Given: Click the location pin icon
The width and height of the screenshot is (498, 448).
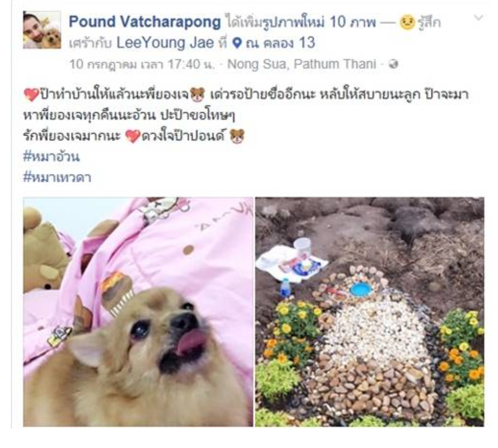Looking at the screenshot, I should pos(237,43).
